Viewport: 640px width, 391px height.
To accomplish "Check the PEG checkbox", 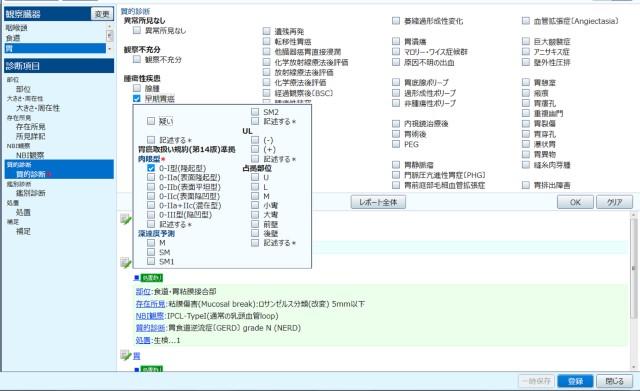I will click(396, 144).
